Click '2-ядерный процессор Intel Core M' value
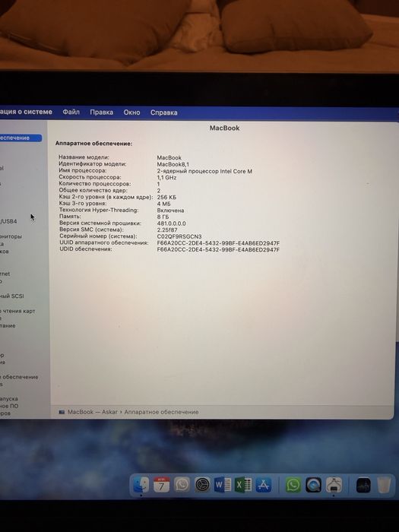The height and width of the screenshot is (532, 399). [204, 171]
